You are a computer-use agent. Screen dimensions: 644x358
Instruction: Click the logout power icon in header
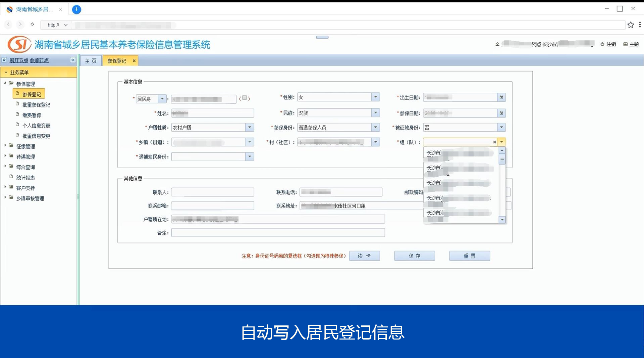(x=601, y=44)
